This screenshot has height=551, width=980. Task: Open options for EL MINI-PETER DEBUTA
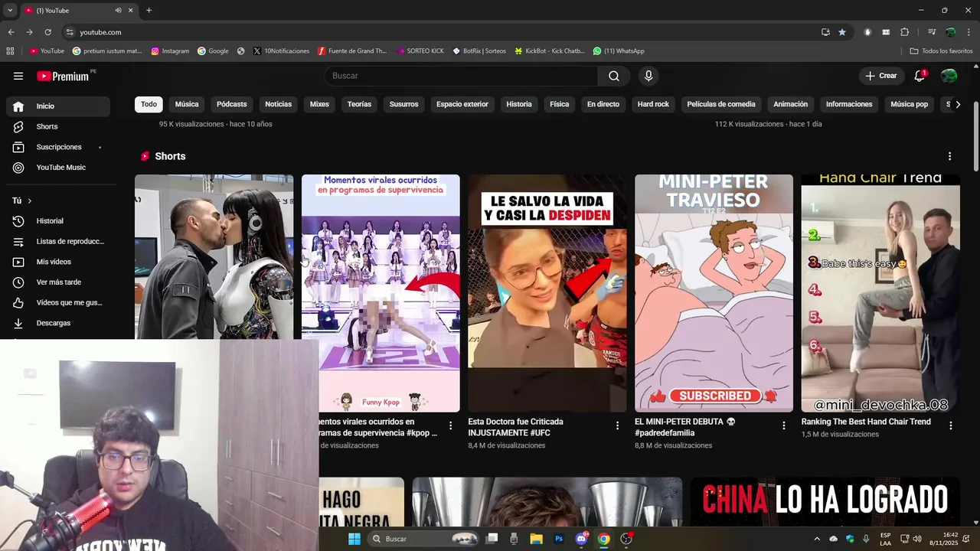pos(784,425)
